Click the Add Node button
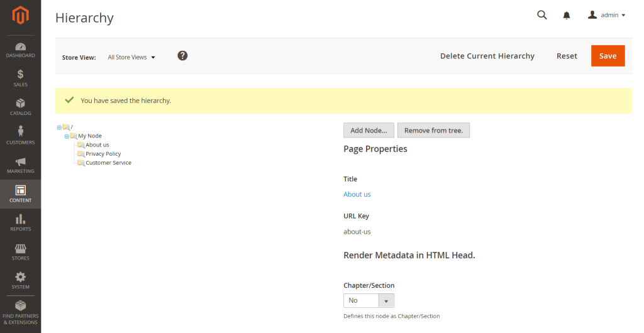Image resolution: width=644 pixels, height=333 pixels. point(369,130)
